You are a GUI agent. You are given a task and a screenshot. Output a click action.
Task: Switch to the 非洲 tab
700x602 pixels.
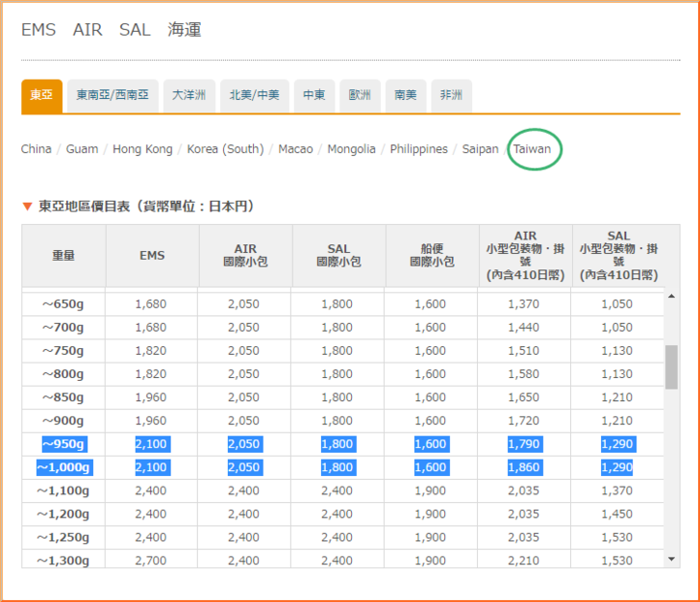[451, 95]
